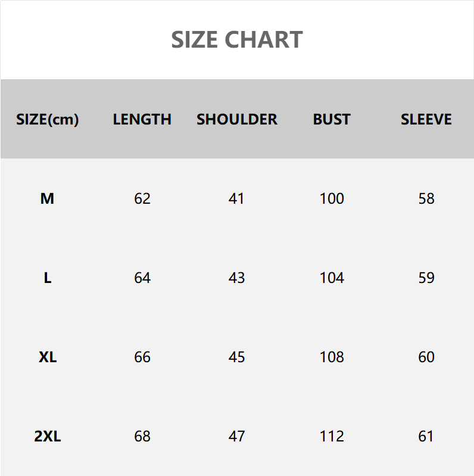The width and height of the screenshot is (474, 476).
Task: Select the XL size row label
Action: [x=48, y=357]
